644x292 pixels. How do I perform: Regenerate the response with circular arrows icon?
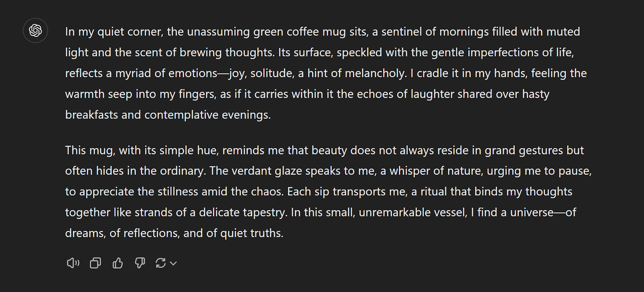[x=161, y=263]
